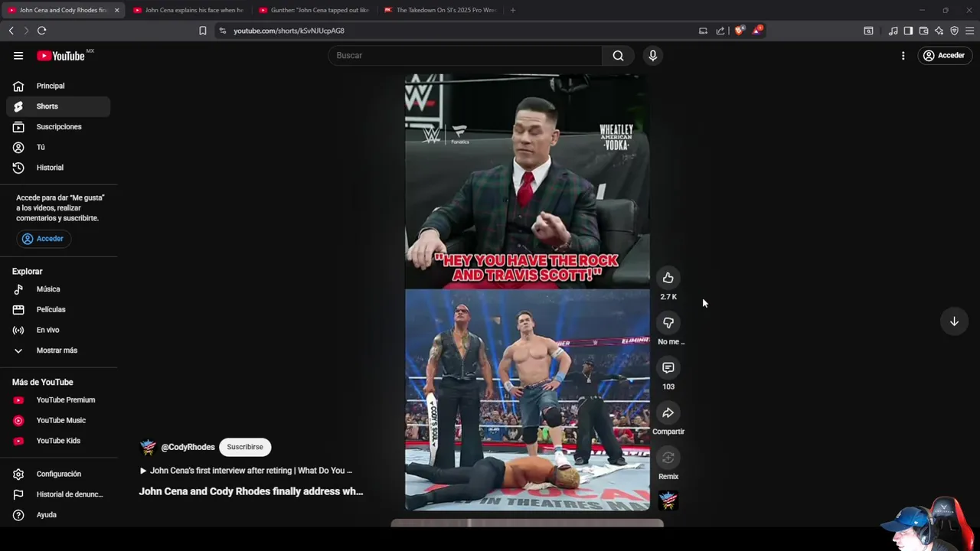Click the browser share icon in the address bar
This screenshot has width=980, height=551.
[720, 31]
